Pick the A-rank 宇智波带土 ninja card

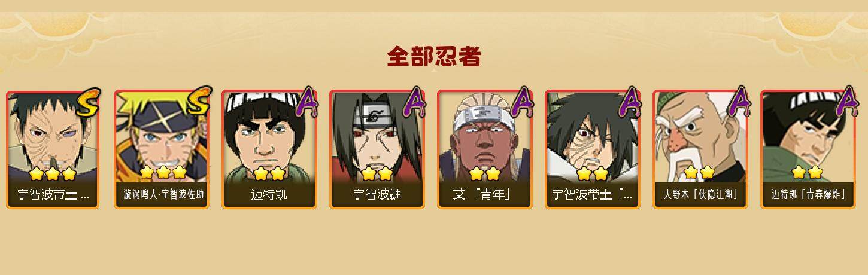pos(592,149)
